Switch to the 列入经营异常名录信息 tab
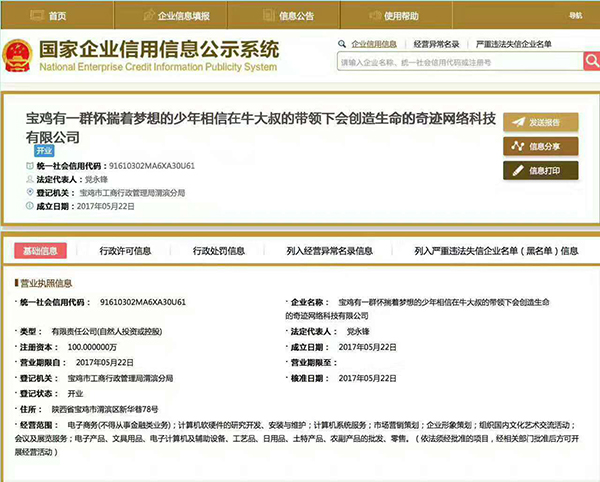Viewport: 600px width, 482px height. click(329, 251)
